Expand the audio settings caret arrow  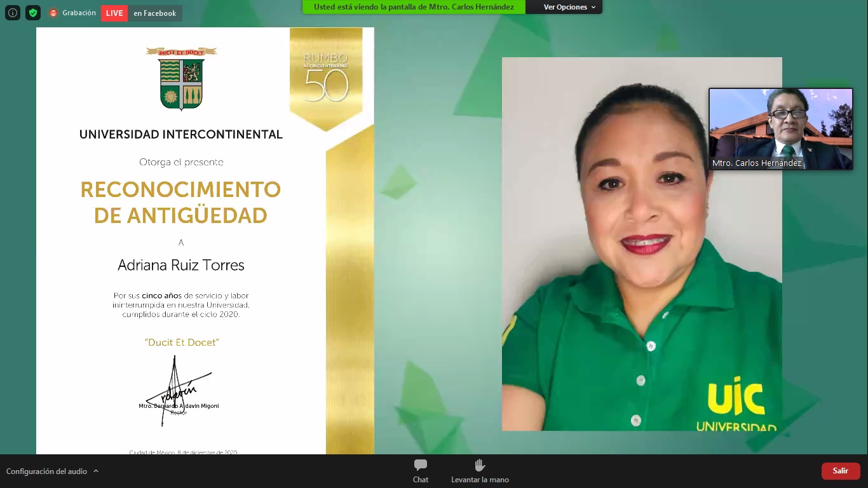point(96,471)
